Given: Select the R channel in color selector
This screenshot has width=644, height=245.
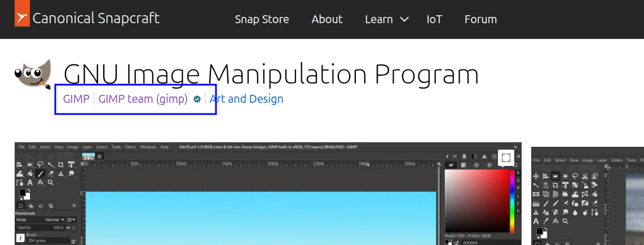Looking at the screenshot, I should 518,172.
